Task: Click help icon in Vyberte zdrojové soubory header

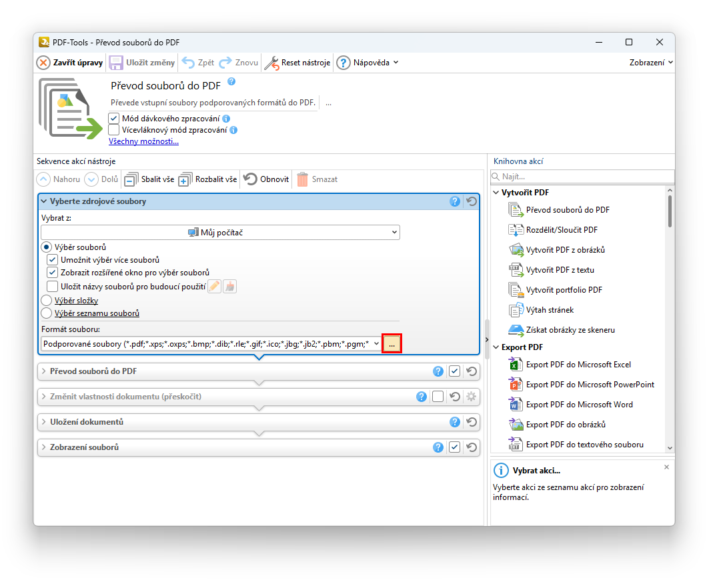Action: [455, 201]
